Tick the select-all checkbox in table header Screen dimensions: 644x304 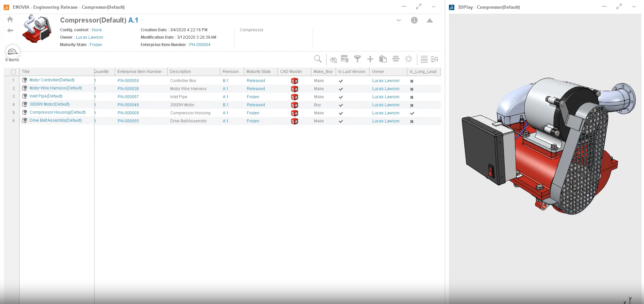tap(13, 72)
